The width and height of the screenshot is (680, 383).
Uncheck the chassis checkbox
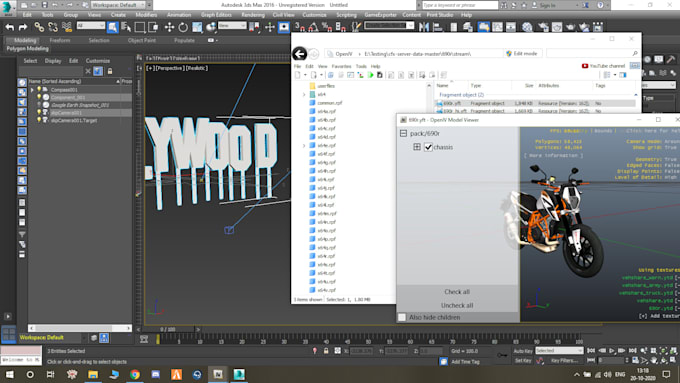(428, 147)
